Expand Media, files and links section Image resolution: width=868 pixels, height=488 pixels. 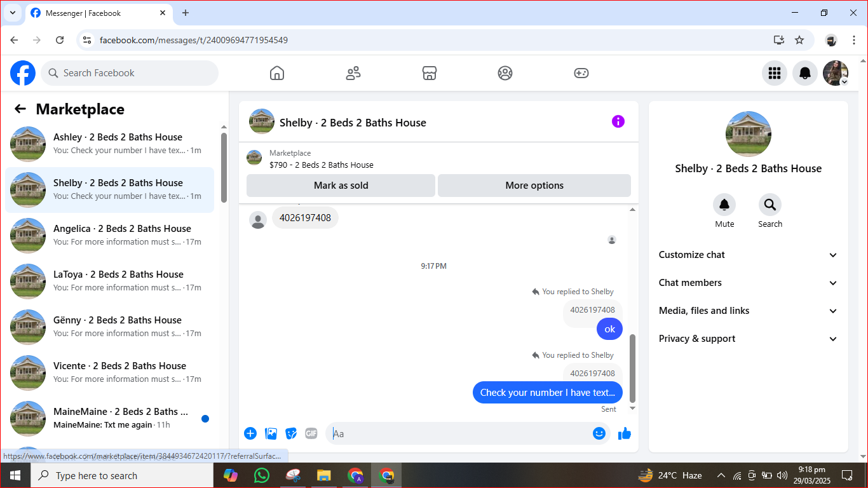click(x=749, y=311)
